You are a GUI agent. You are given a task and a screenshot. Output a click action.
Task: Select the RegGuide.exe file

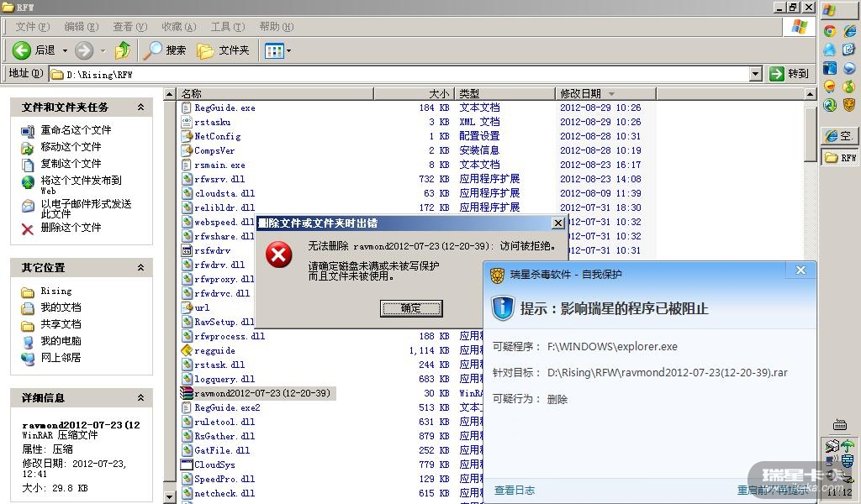(x=224, y=108)
